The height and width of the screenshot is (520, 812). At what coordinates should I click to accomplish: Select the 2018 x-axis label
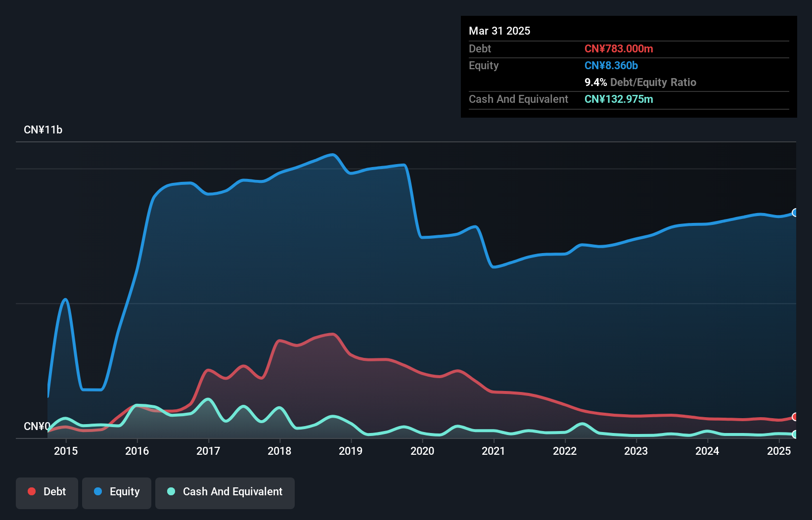click(x=279, y=451)
